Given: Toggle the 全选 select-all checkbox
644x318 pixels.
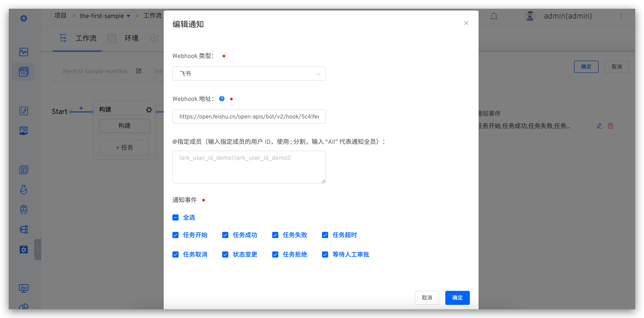Looking at the screenshot, I should coord(175,217).
